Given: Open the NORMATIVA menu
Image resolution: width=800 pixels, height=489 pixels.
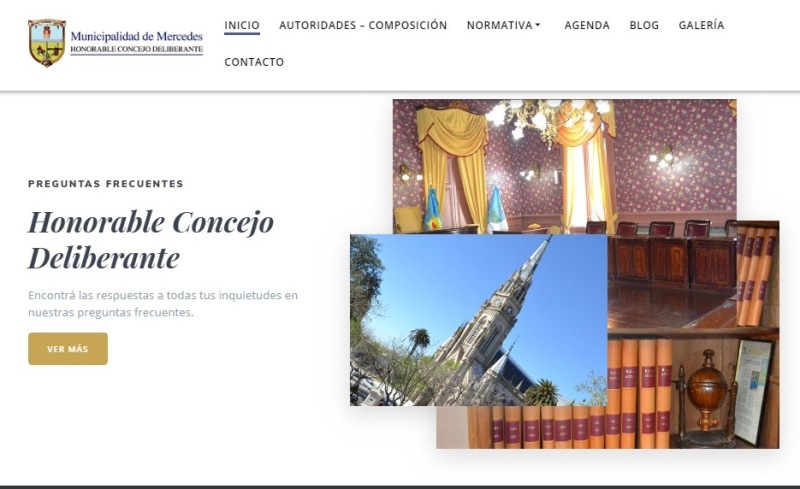Looking at the screenshot, I should point(499,26).
